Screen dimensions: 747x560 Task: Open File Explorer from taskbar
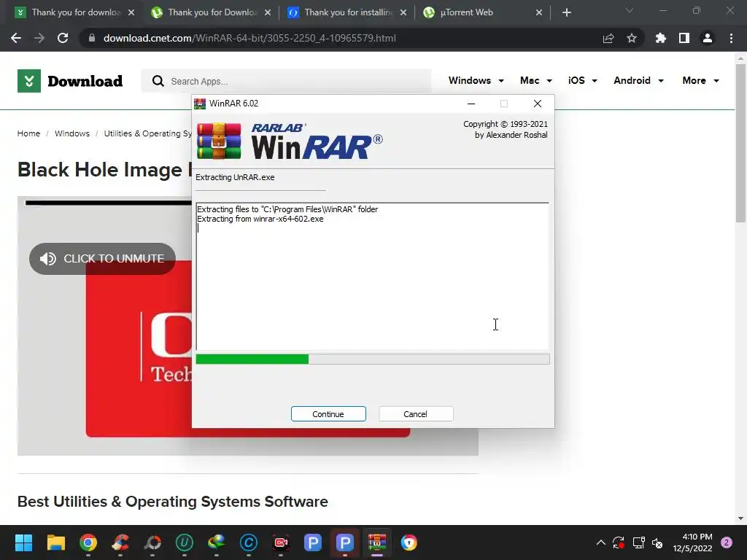tap(55, 542)
